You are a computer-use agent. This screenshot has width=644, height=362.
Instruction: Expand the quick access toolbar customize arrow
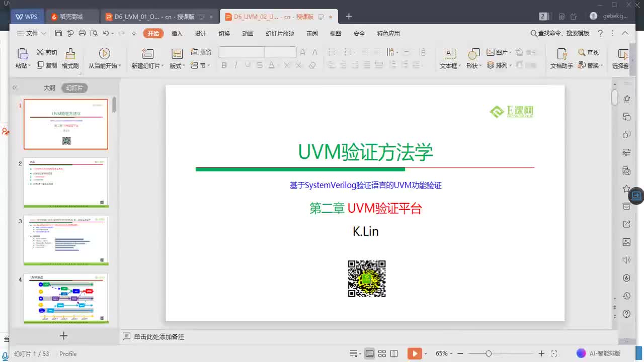(134, 34)
